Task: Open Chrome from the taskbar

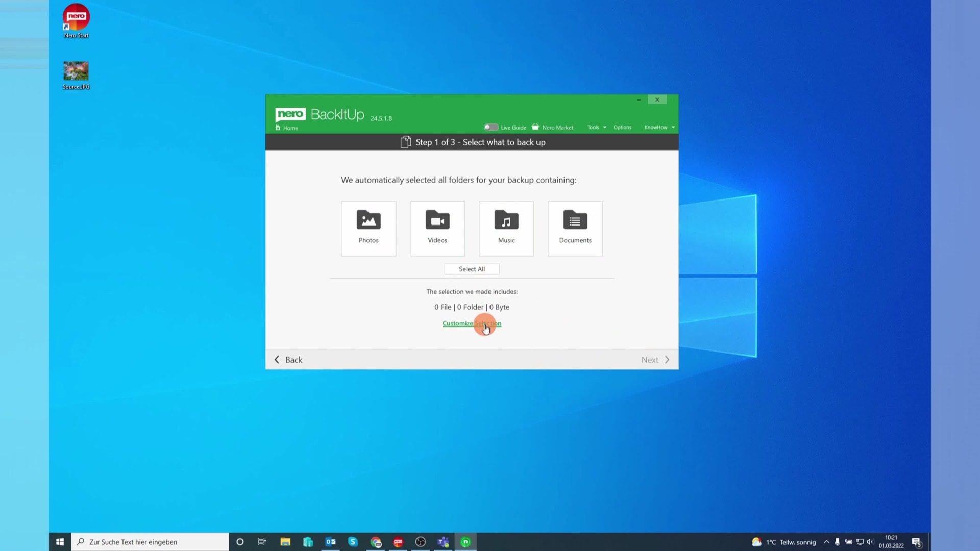Action: pyautogui.click(x=376, y=542)
